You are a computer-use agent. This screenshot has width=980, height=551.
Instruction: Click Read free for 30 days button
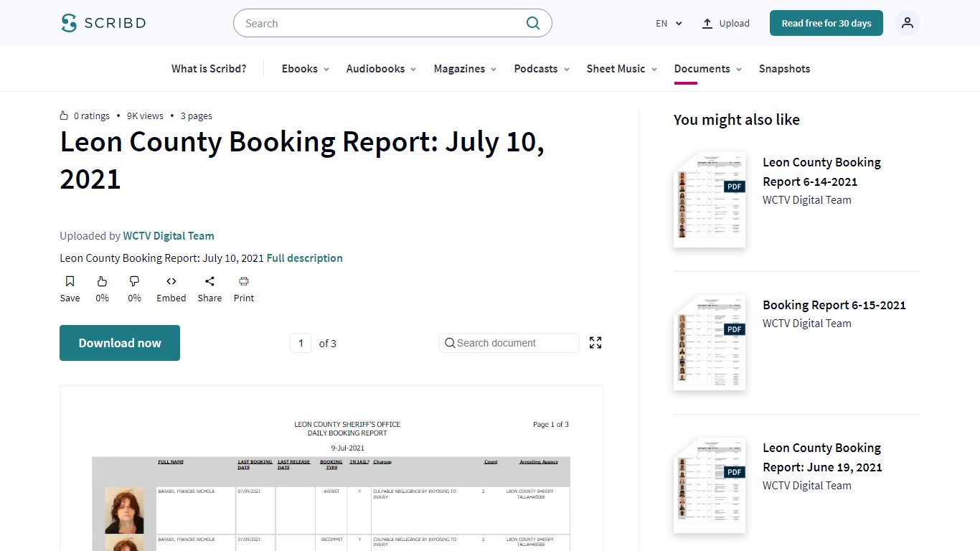tap(826, 23)
